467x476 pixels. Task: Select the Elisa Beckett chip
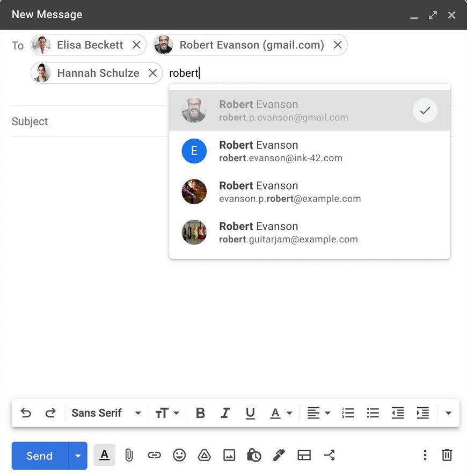point(88,45)
